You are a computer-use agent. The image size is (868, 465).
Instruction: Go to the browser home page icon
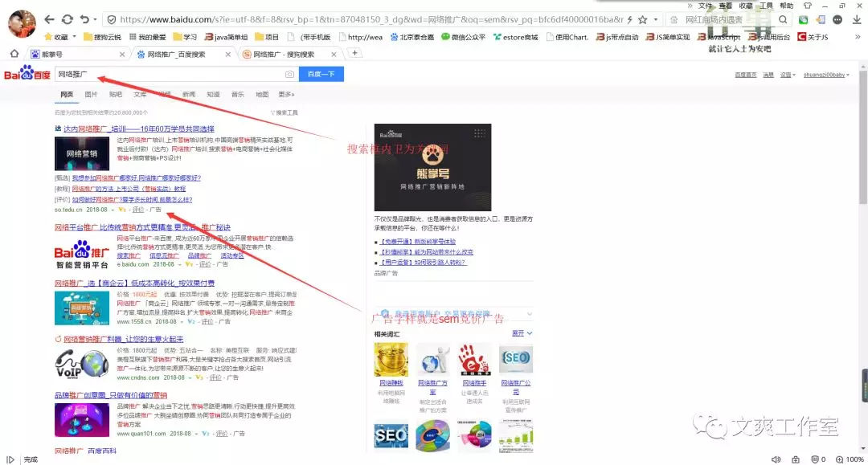pyautogui.click(x=14, y=54)
